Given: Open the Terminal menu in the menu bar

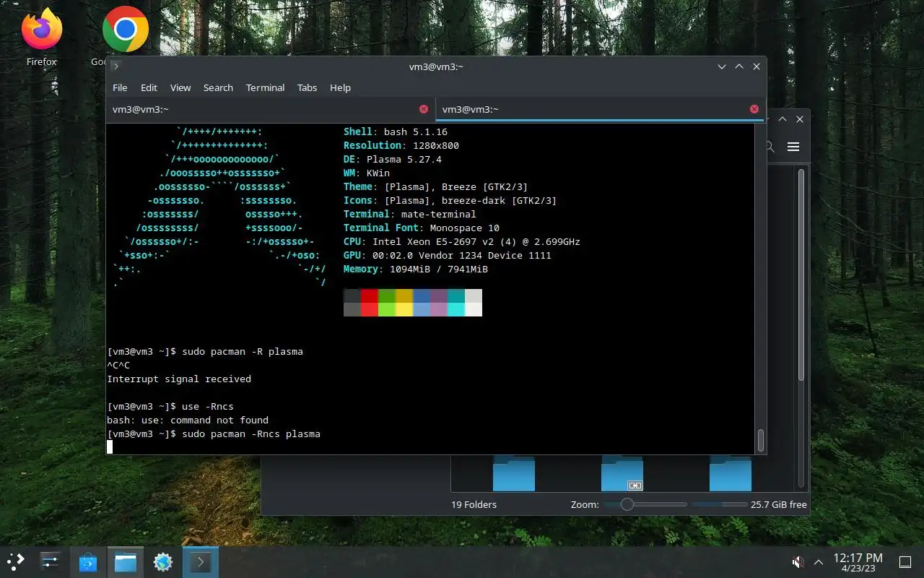Looking at the screenshot, I should pos(265,87).
